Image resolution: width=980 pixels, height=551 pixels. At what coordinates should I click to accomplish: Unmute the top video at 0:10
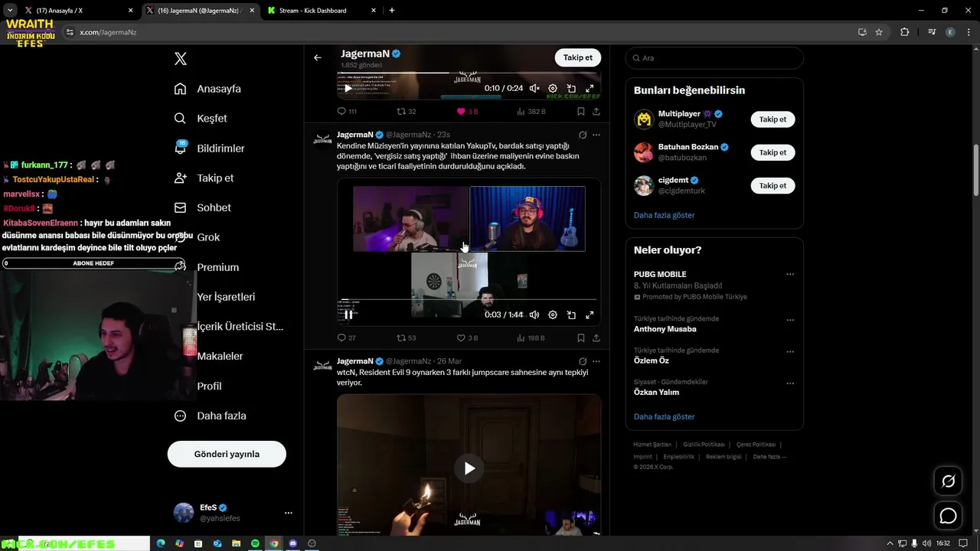coord(534,88)
